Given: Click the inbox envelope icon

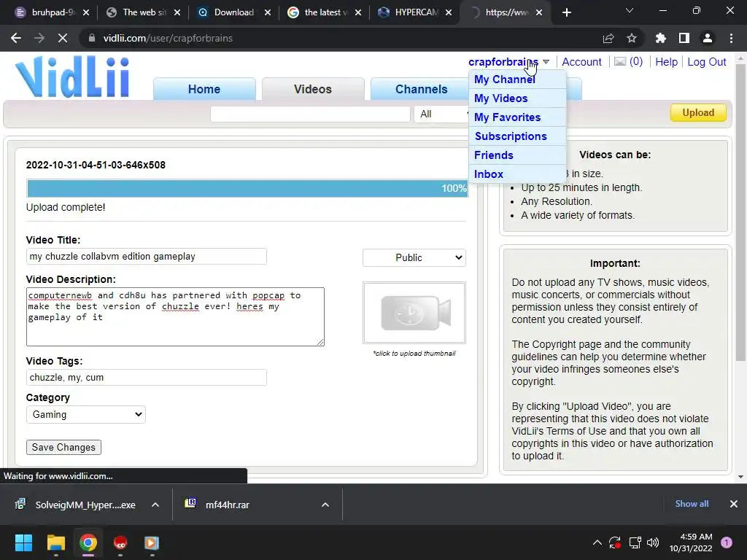Looking at the screenshot, I should pyautogui.click(x=620, y=61).
